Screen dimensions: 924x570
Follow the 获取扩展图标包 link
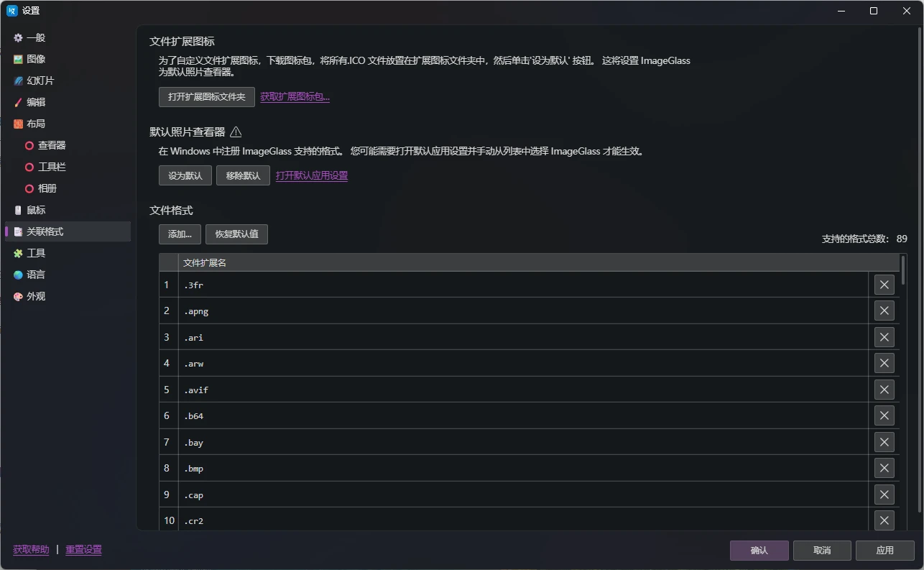coord(295,96)
